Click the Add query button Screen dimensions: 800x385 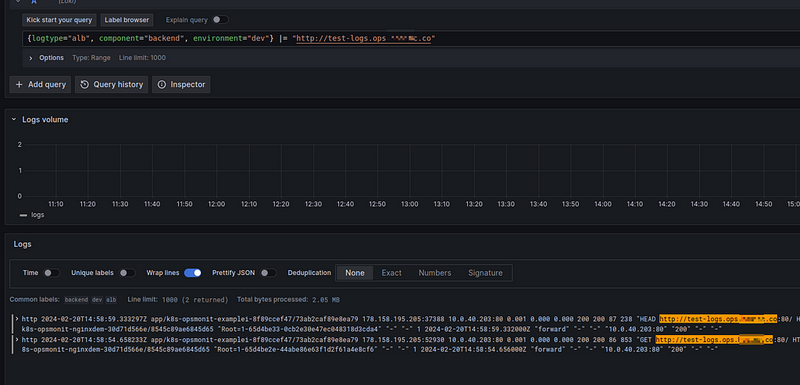point(40,85)
